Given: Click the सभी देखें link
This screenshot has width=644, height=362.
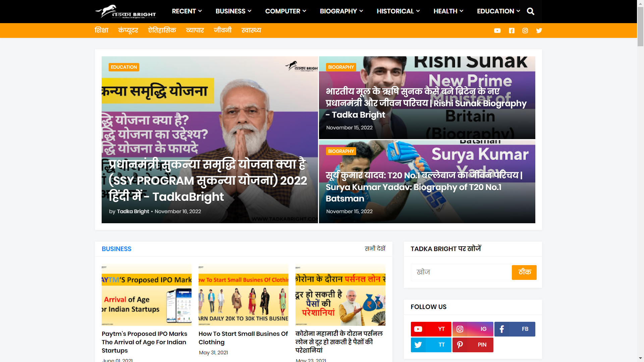Looking at the screenshot, I should (x=375, y=249).
